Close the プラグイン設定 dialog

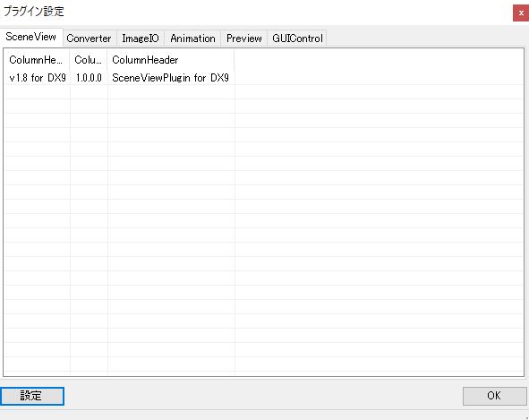(x=521, y=13)
